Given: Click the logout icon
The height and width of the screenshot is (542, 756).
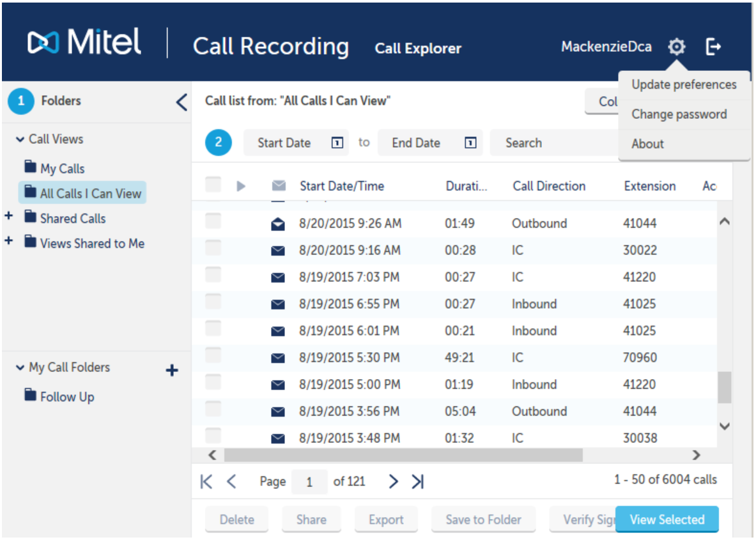Looking at the screenshot, I should pyautogui.click(x=713, y=47).
